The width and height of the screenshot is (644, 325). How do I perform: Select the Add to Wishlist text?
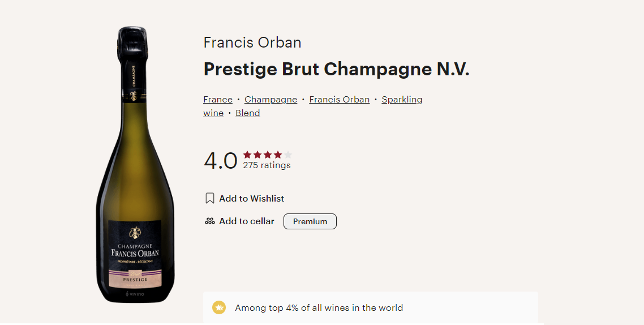251,199
